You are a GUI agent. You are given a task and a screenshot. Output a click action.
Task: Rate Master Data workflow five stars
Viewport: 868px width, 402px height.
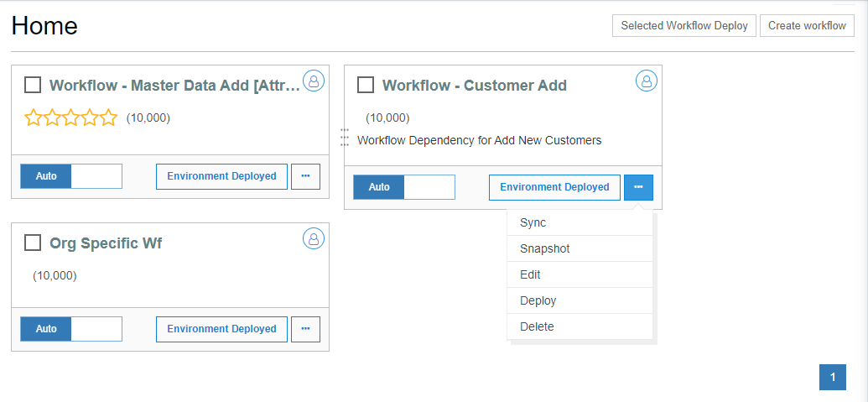108,117
